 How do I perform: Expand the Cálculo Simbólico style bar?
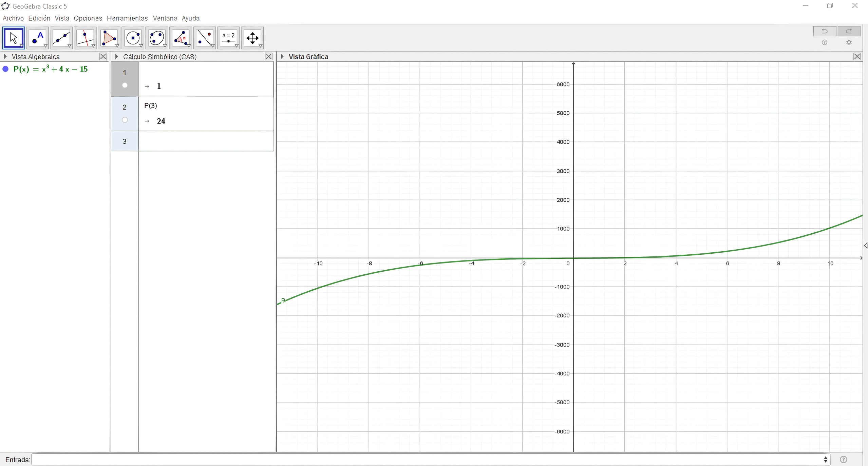click(x=116, y=57)
